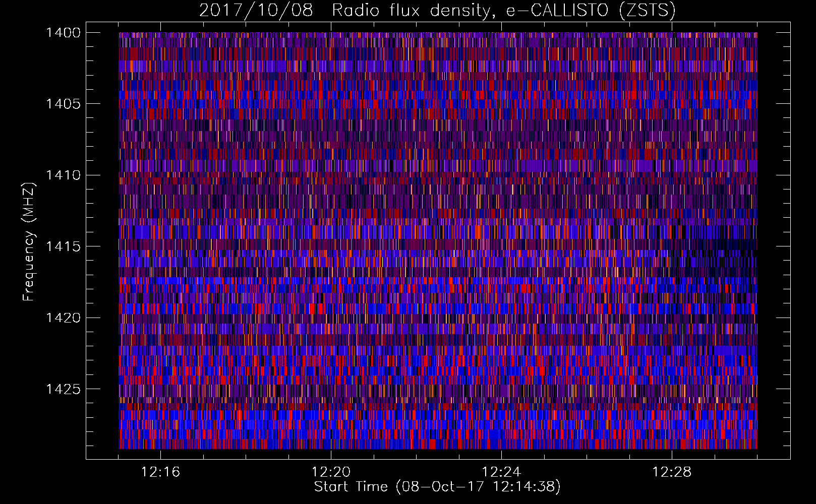Click the 1405 frequency tick label
The height and width of the screenshot is (504, 816).
(x=63, y=104)
